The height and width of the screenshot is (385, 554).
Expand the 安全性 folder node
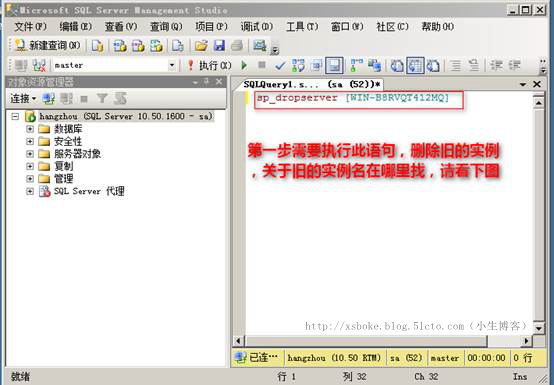click(x=30, y=142)
